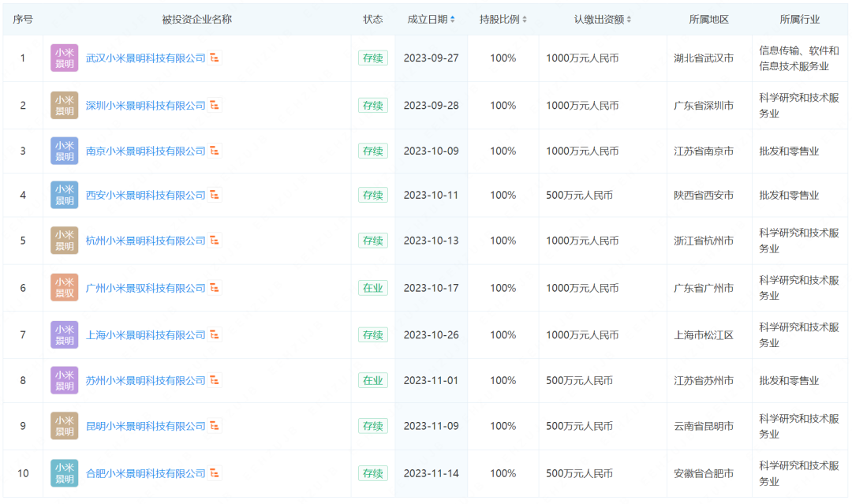Click the 小米景明 logo for 武汉小米景明科技有限公司
This screenshot has height=504, width=852.
coord(64,58)
